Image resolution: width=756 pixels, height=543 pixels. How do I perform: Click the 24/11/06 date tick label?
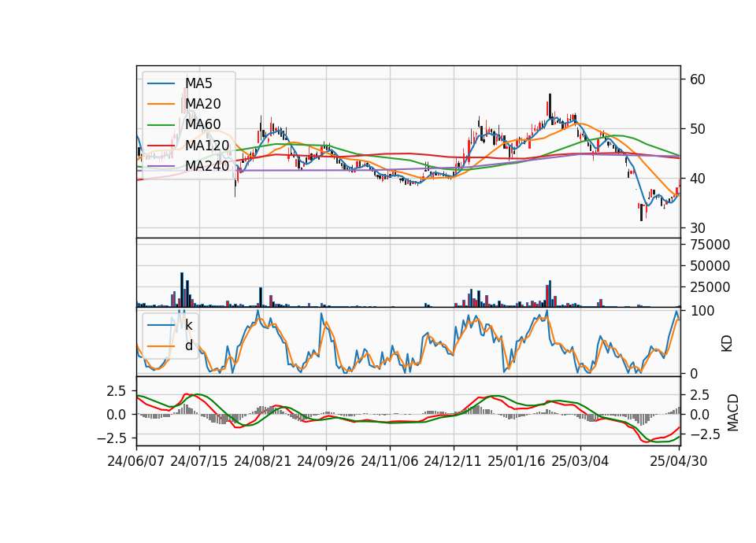(390, 461)
